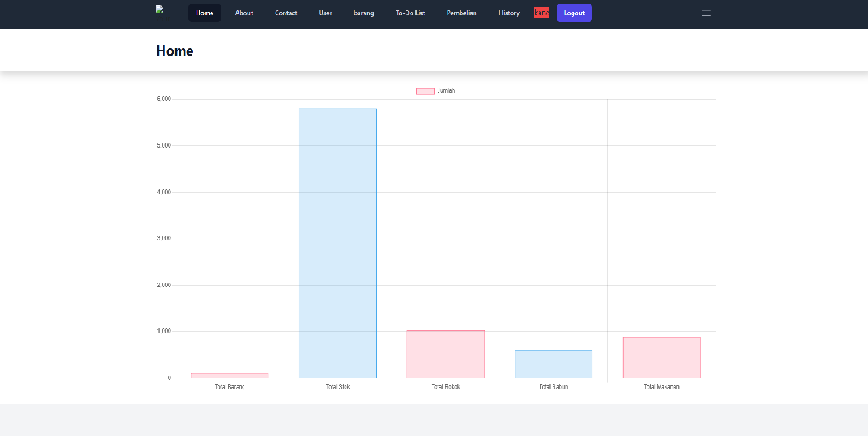Toggle the Jumlah legend swatch
This screenshot has width=868, height=436.
coord(425,91)
